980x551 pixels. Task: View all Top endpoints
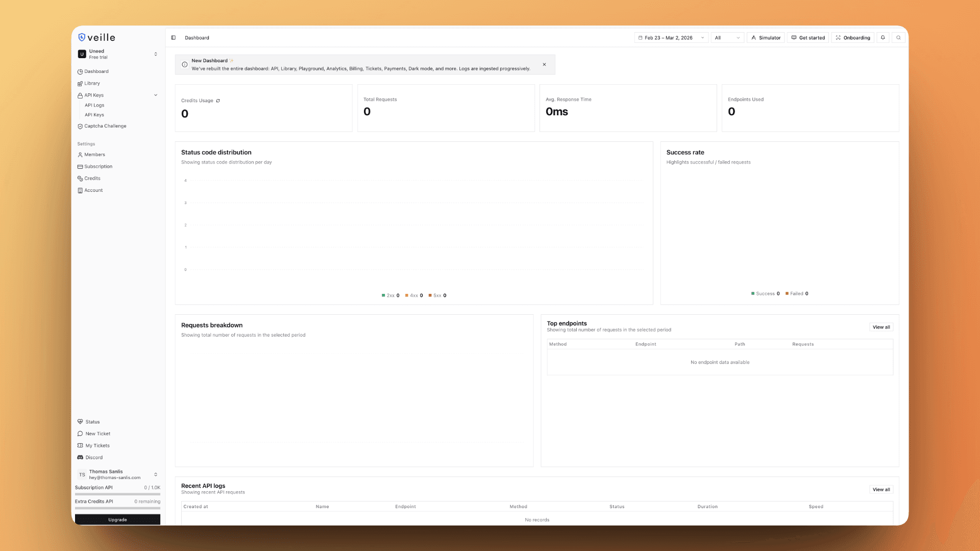881,327
